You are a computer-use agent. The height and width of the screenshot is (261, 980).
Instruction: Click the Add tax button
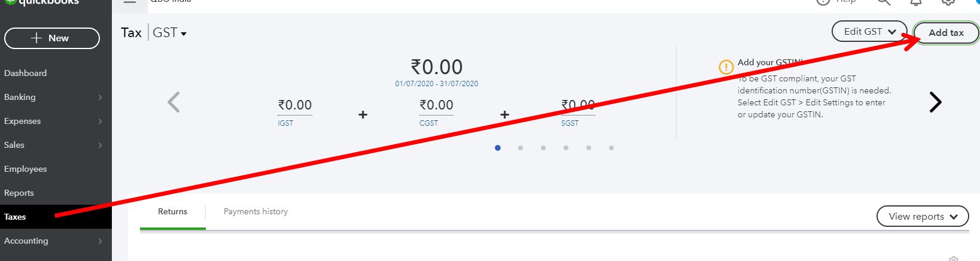(x=946, y=33)
